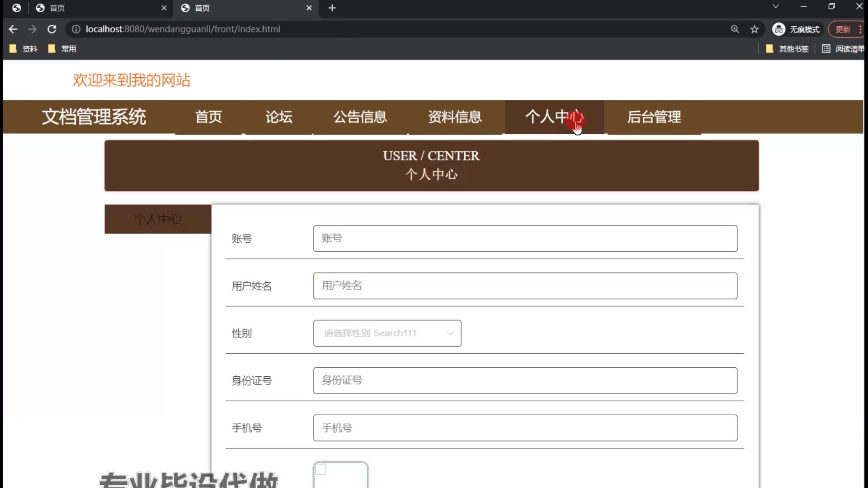Screen dimensions: 868x488
Task: Click the image upload box below 手机号
Action: point(340,475)
